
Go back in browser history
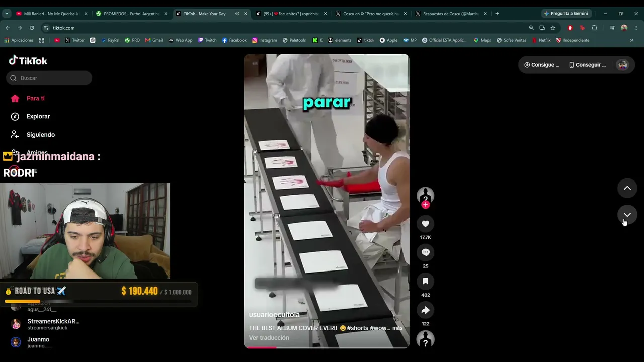point(8,28)
